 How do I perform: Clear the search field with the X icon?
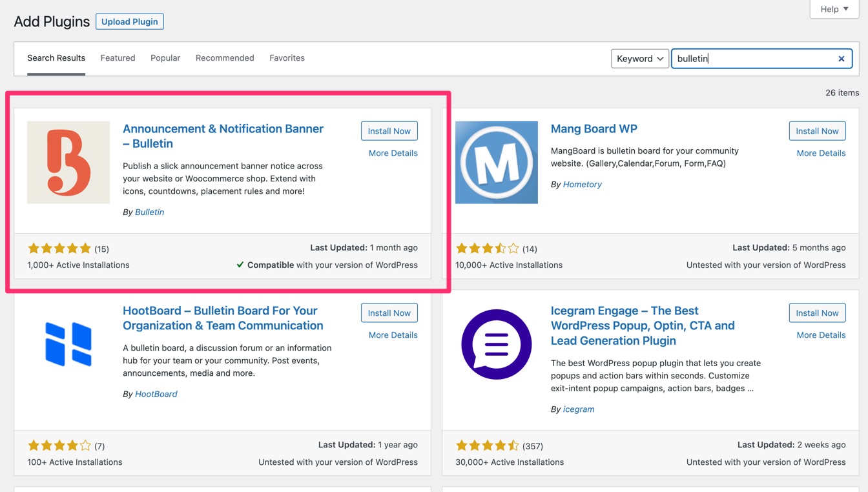click(842, 59)
